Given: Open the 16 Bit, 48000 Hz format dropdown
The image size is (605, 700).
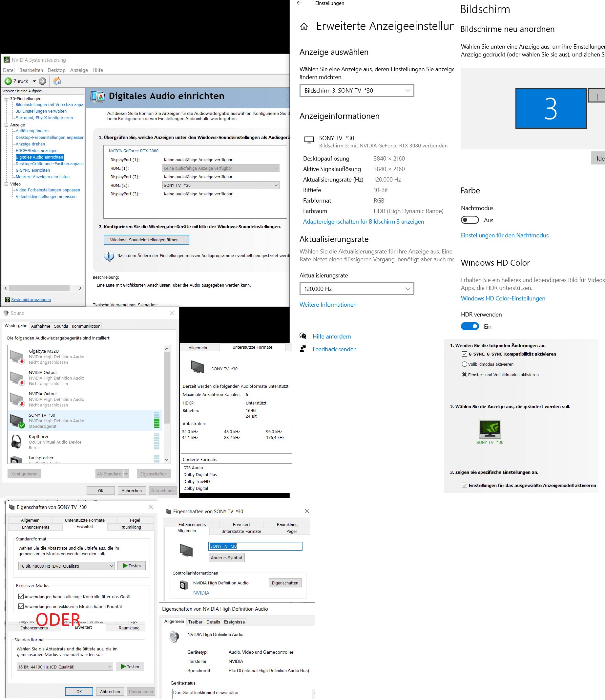Looking at the screenshot, I should point(66,566).
